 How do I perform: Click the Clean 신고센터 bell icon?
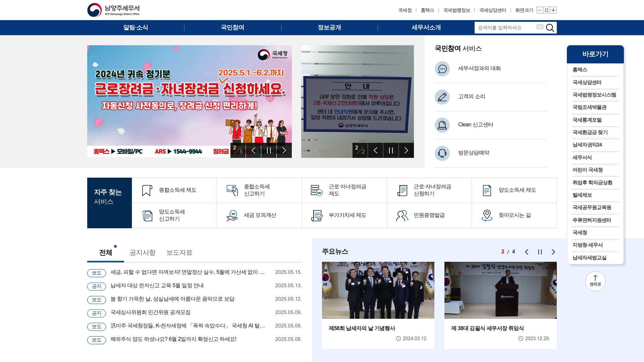(x=442, y=125)
